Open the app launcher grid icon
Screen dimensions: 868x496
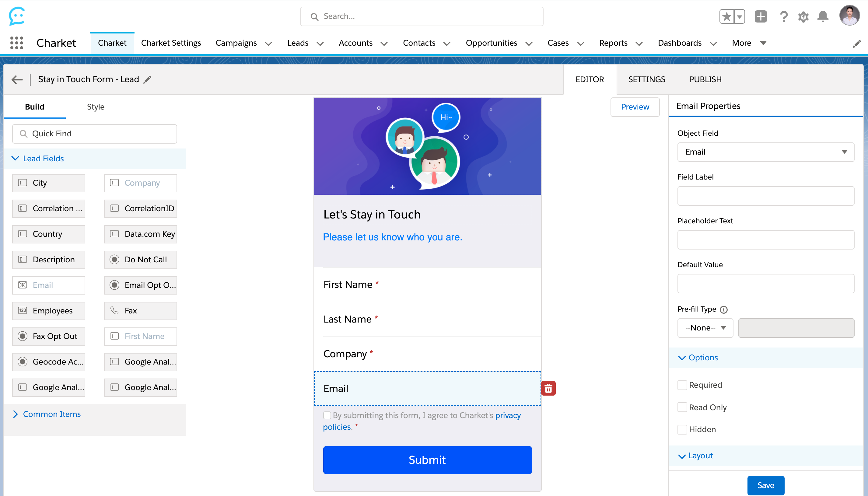click(x=16, y=43)
